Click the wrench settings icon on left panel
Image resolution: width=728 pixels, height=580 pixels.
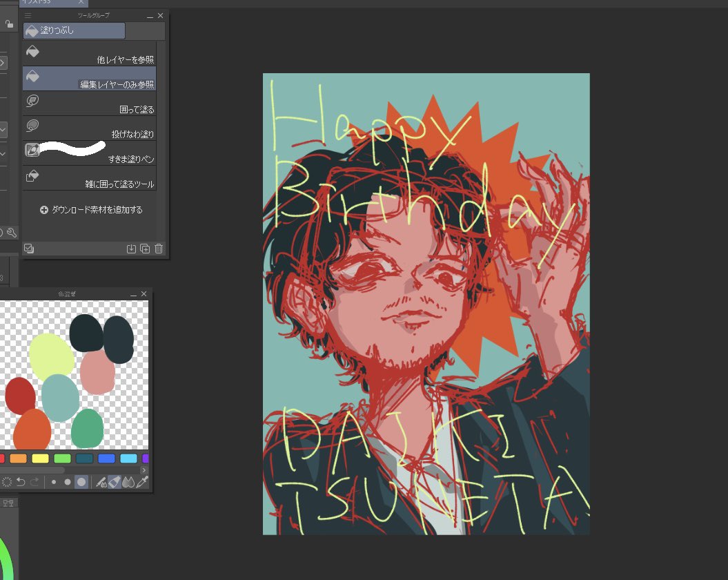pyautogui.click(x=12, y=233)
